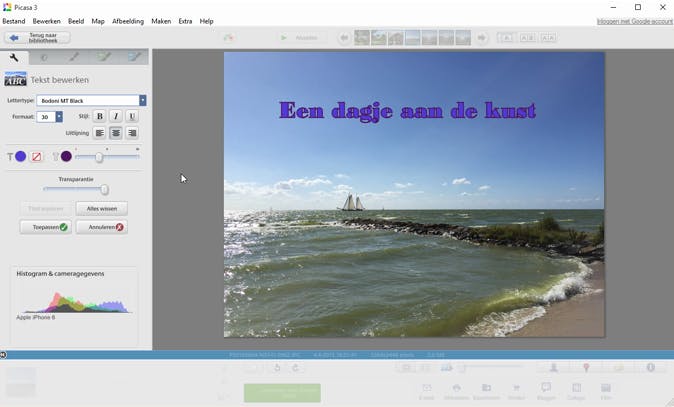Open the properties info icon
This screenshot has width=674, height=407.
pyautogui.click(x=651, y=367)
